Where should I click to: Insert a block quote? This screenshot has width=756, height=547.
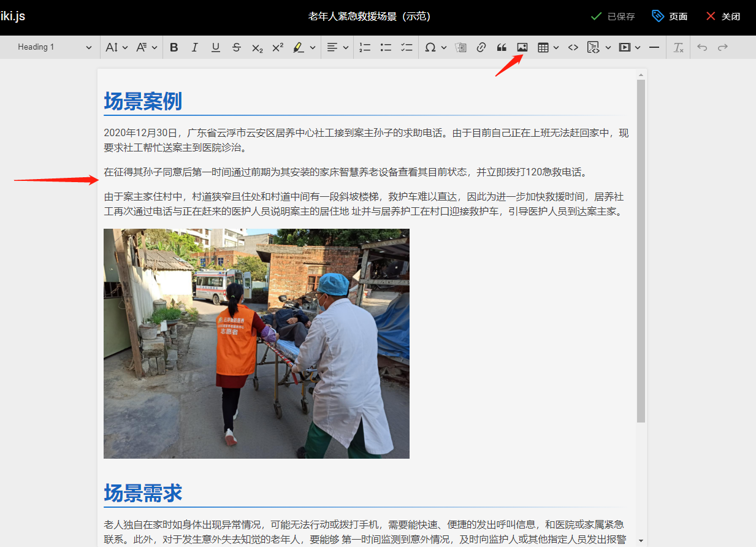click(502, 47)
